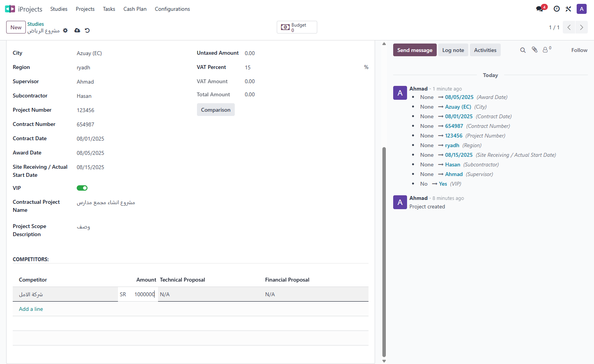Attach a file with paperclip icon

tap(535, 50)
